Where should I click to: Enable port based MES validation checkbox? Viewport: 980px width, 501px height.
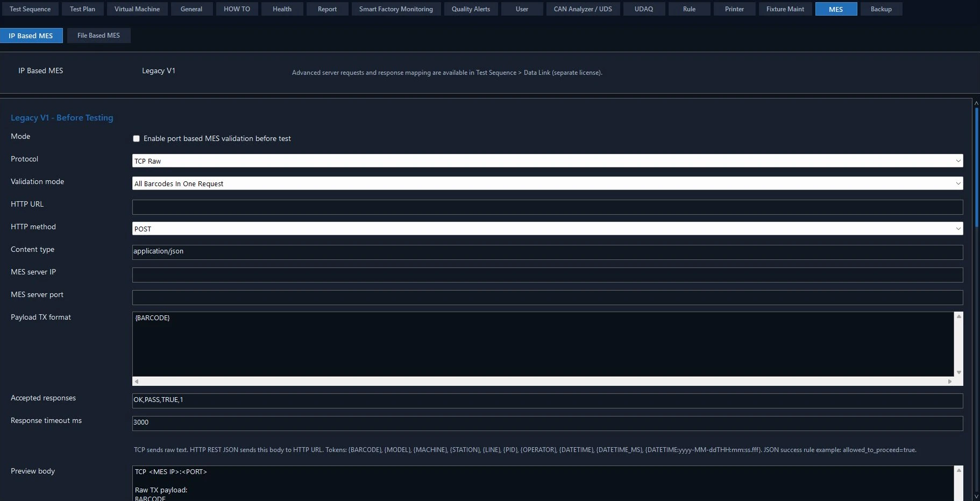(x=136, y=139)
